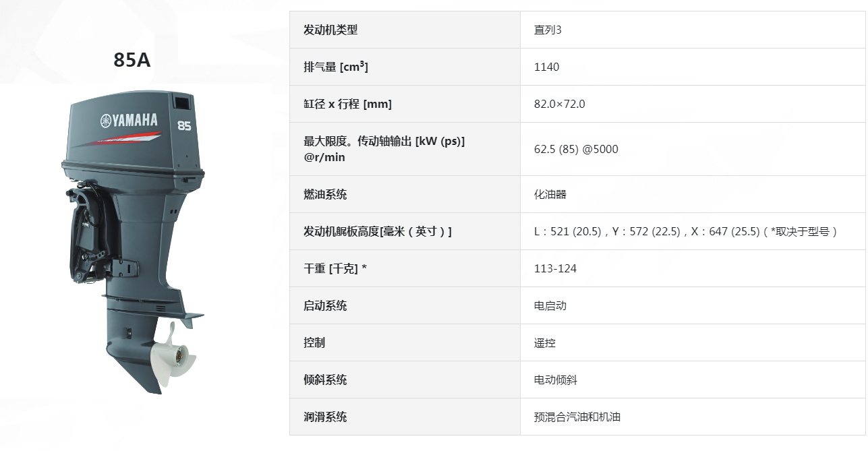Select the 85A model heading

tap(132, 60)
